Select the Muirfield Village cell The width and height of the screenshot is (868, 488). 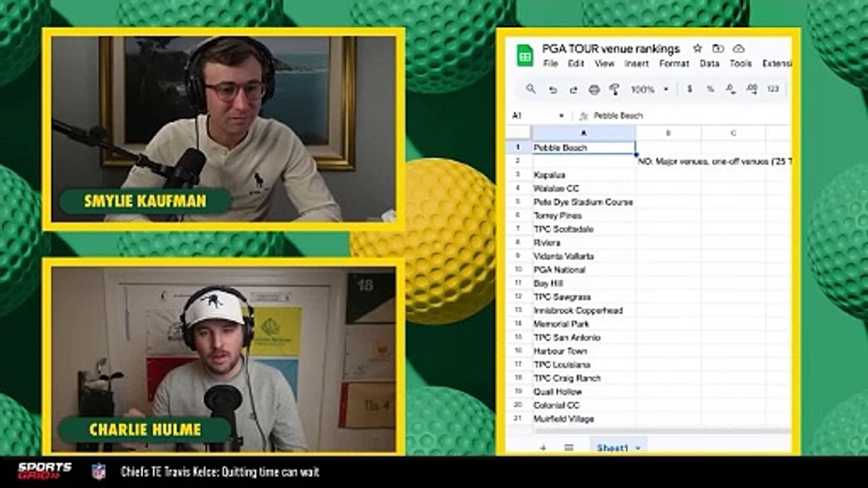(x=584, y=419)
